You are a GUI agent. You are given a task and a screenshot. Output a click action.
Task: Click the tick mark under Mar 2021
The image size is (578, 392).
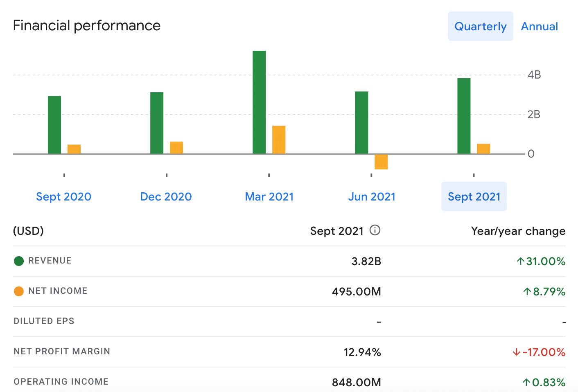coord(269,175)
